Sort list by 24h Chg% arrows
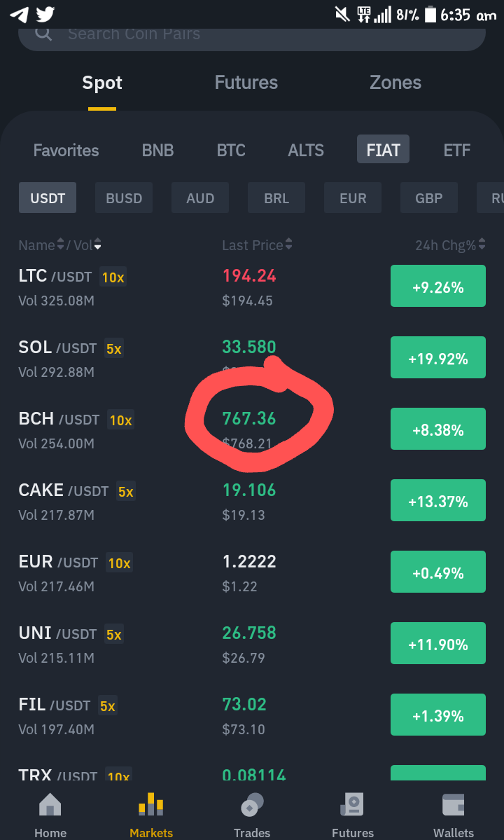 tap(482, 245)
